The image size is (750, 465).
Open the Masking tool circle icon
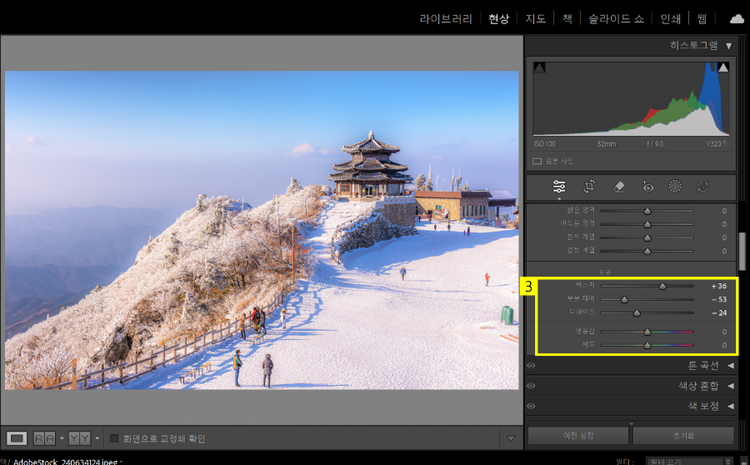click(x=675, y=187)
